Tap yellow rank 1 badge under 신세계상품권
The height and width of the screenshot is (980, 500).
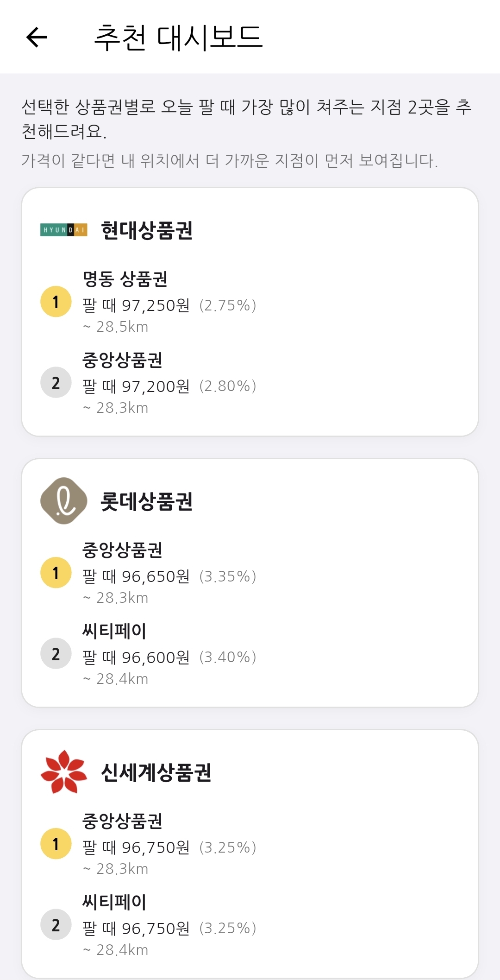[56, 844]
